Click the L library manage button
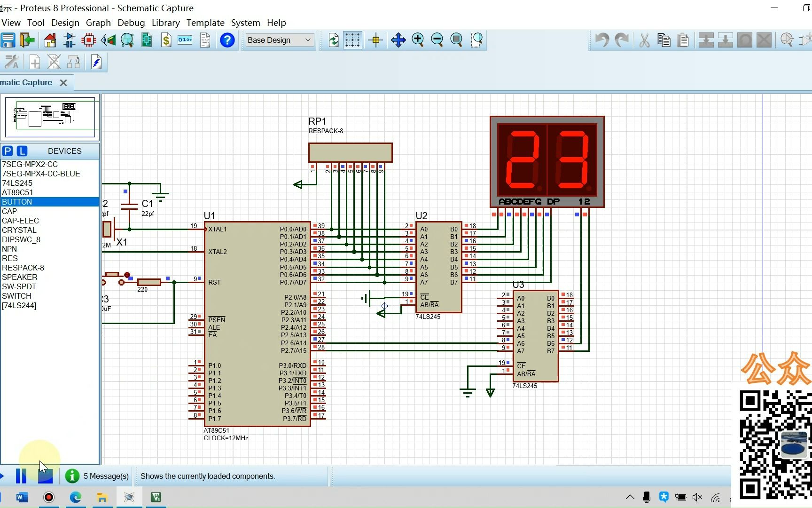 pyautogui.click(x=22, y=151)
